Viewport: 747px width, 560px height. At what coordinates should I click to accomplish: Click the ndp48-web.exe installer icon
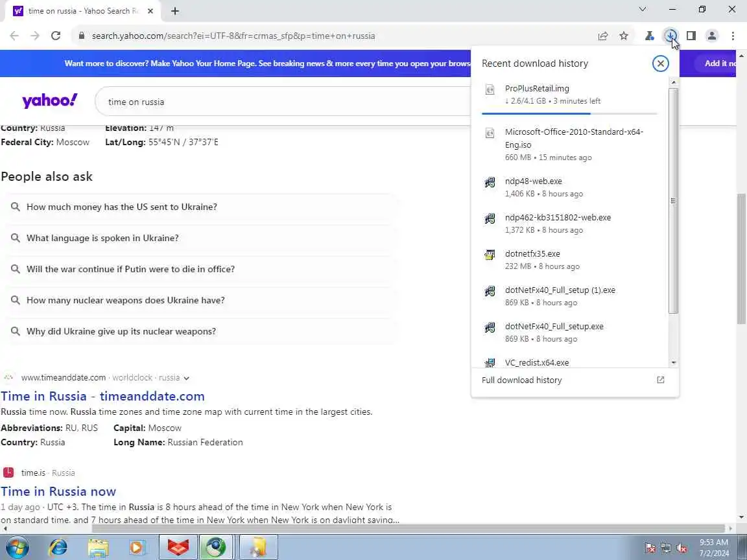coord(490,182)
